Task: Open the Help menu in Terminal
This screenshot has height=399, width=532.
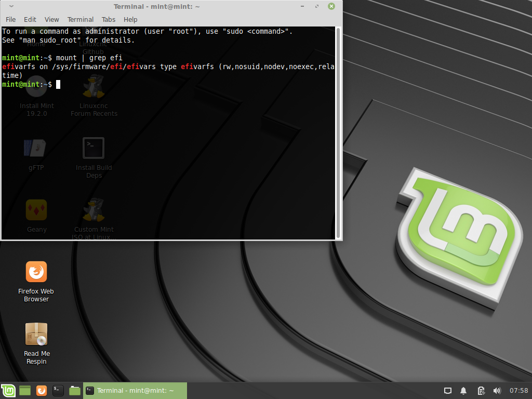Action: [x=130, y=19]
